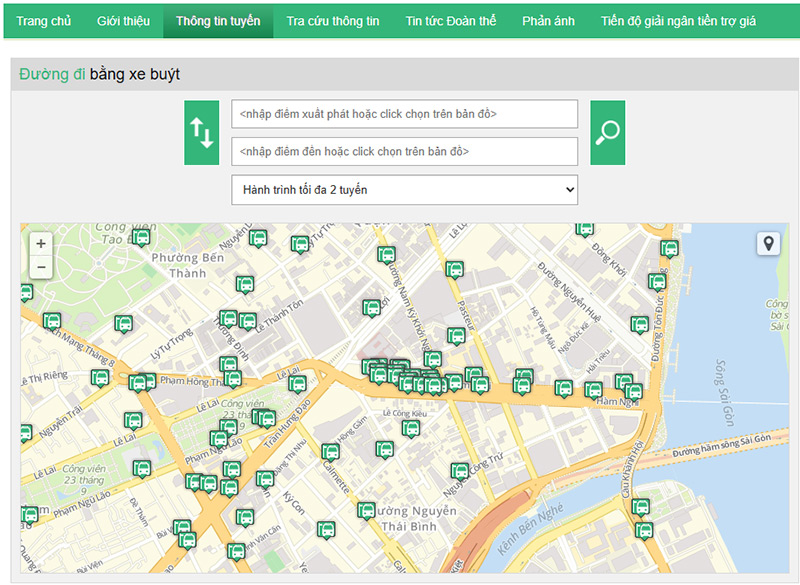Click the magnifier search button
The height and width of the screenshot is (585, 800).
point(607,132)
